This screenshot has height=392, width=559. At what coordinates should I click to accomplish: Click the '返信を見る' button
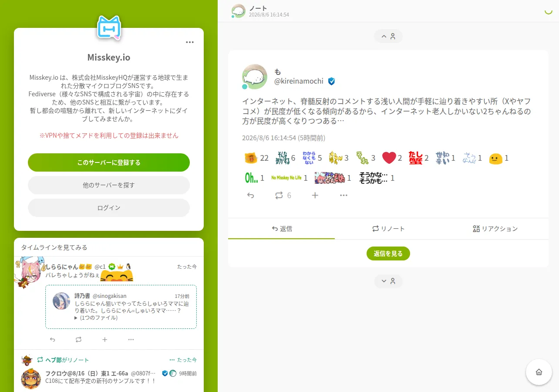(x=388, y=253)
